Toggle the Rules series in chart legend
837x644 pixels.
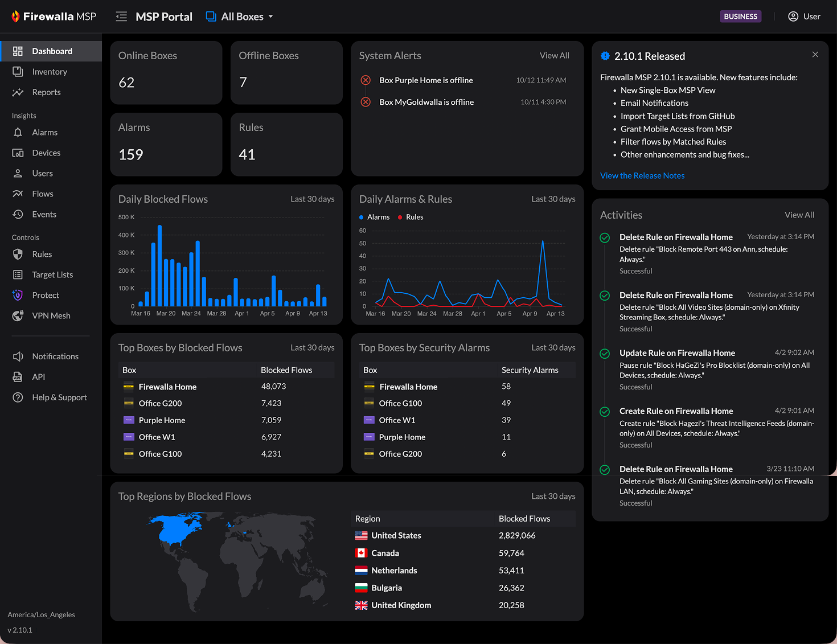[411, 217]
